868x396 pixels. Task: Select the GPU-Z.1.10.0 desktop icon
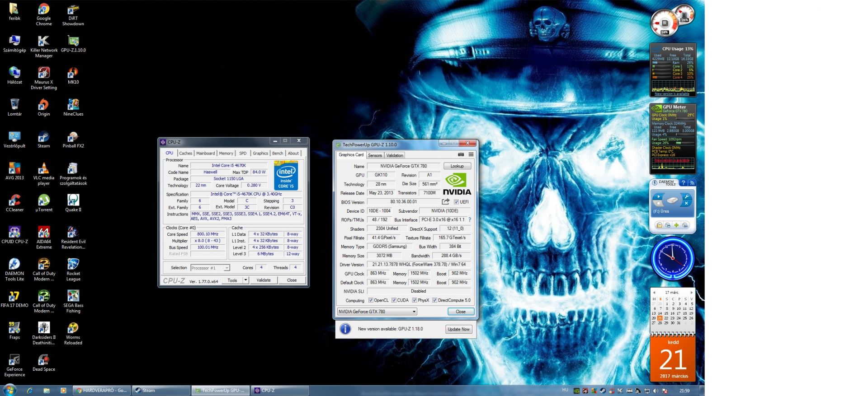73,44
